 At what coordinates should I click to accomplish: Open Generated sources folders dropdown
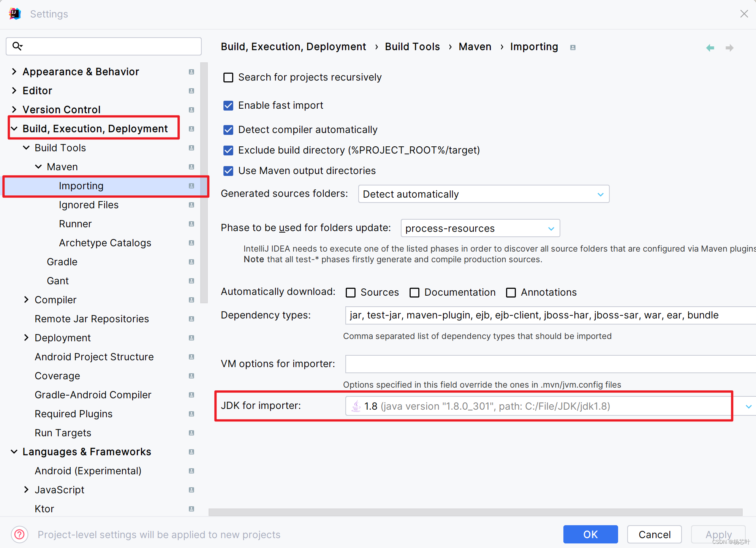[x=483, y=194]
